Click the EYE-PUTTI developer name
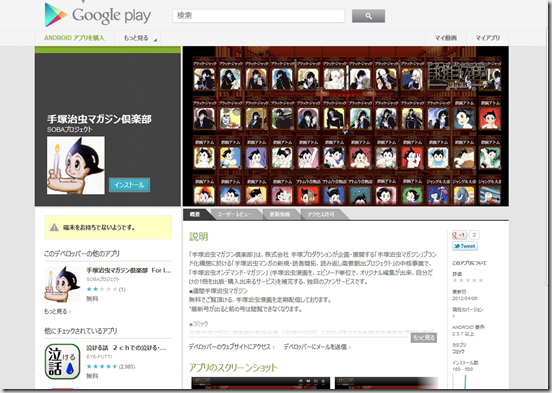 [x=99, y=357]
